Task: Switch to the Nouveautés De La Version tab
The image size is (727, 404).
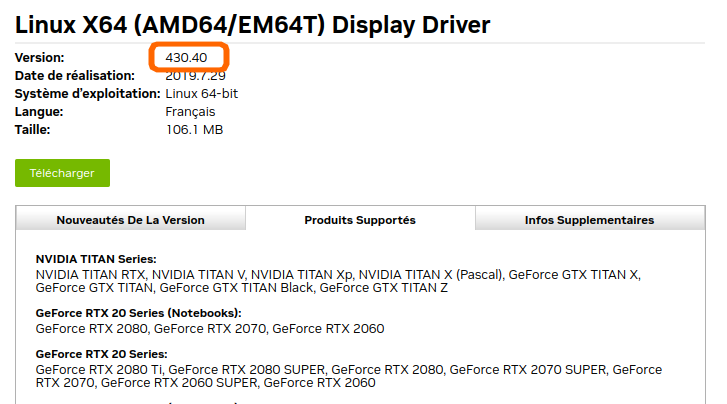Action: click(130, 220)
